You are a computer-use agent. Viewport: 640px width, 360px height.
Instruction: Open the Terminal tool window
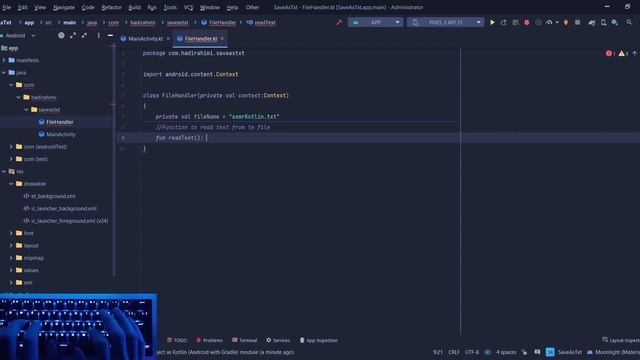[x=244, y=340]
